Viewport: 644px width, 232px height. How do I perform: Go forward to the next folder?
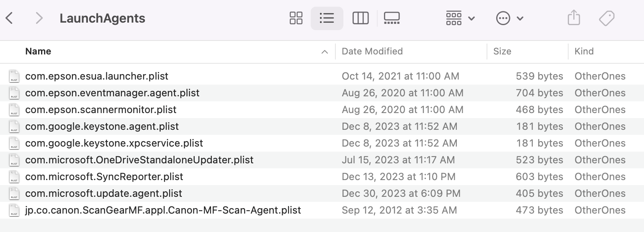pos(39,18)
